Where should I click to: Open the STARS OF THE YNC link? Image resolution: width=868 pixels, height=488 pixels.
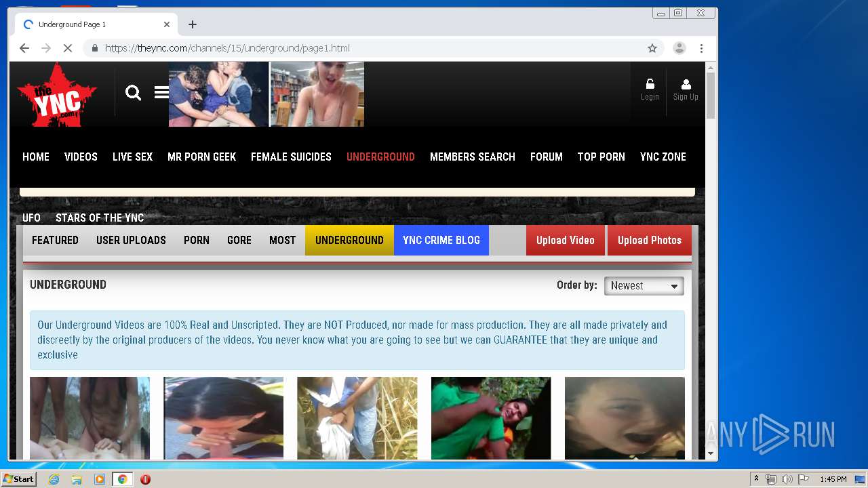(x=100, y=218)
